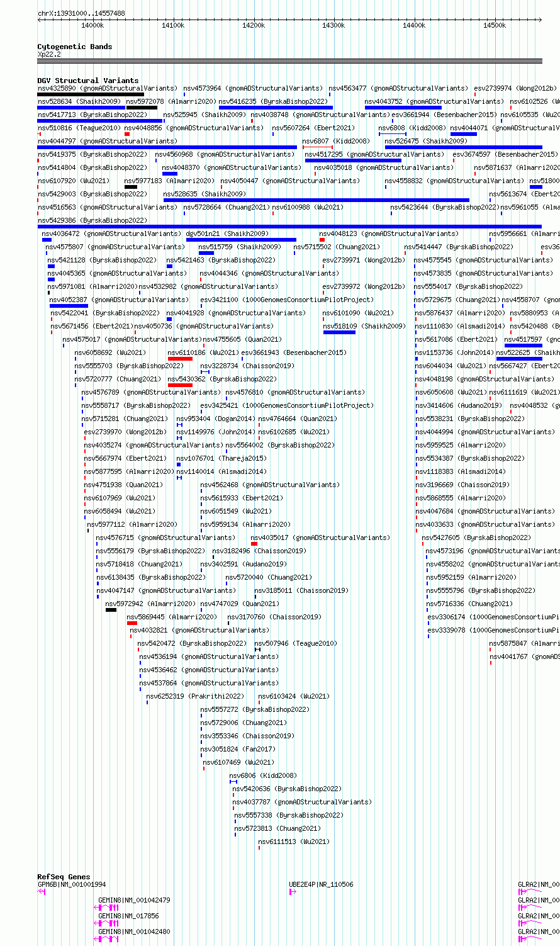Viewport: 560px width, 946px height.
Task: Click the chrX:13931000..14557488 coordinate label
Action: click(81, 13)
